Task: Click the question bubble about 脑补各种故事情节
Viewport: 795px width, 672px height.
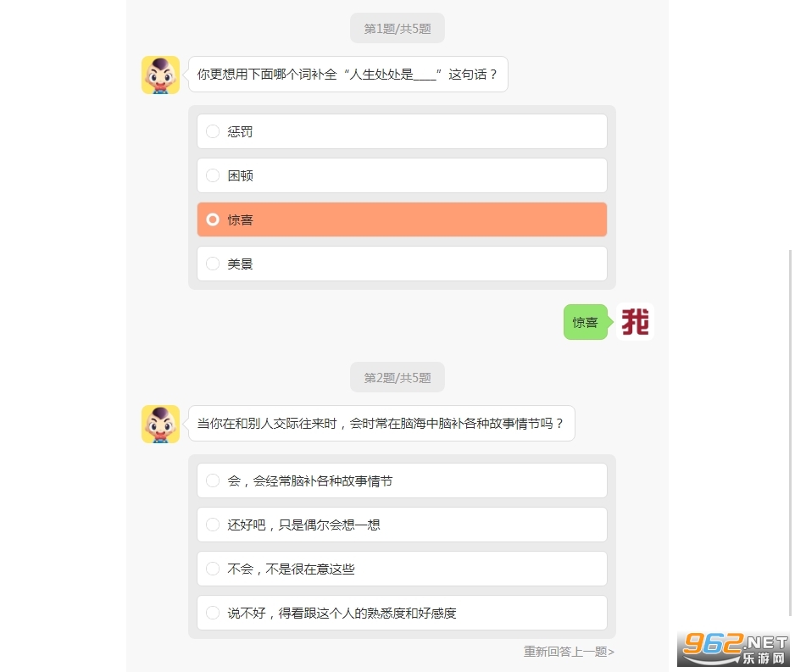Action: point(381,424)
